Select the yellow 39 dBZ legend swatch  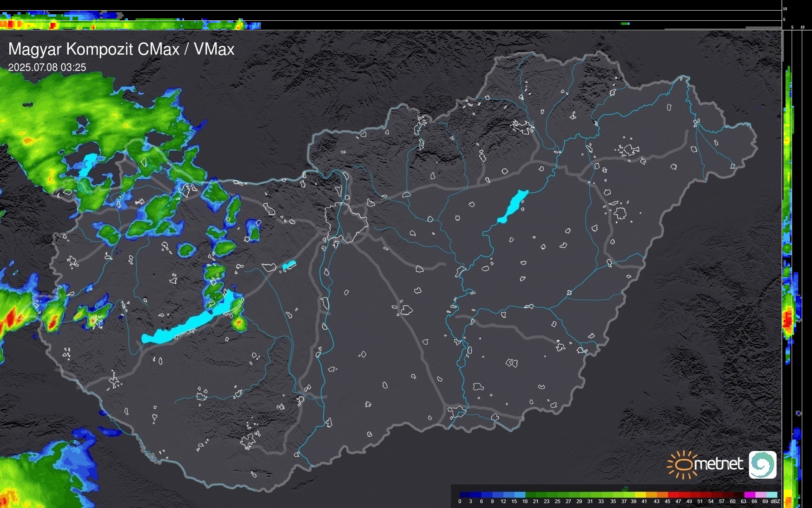(x=640, y=495)
